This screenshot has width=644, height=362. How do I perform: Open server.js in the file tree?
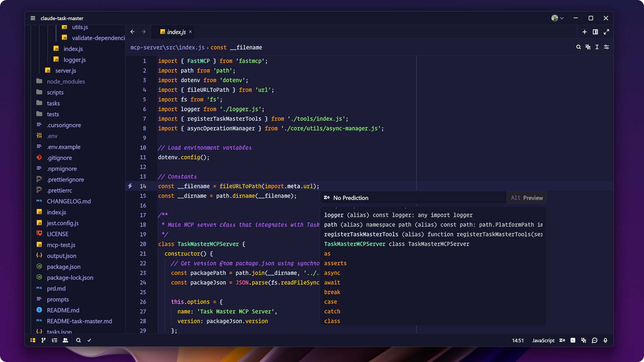pyautogui.click(x=65, y=71)
